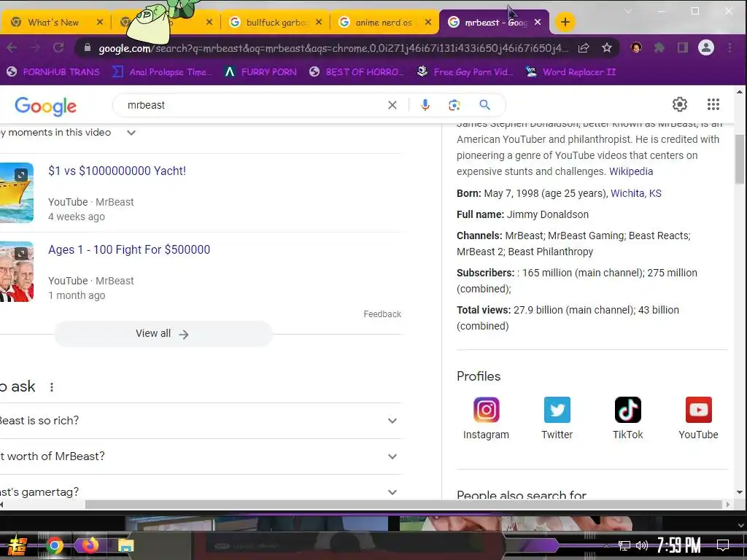Click the scroll down arrow
The width and height of the screenshot is (747, 560).
click(x=740, y=492)
